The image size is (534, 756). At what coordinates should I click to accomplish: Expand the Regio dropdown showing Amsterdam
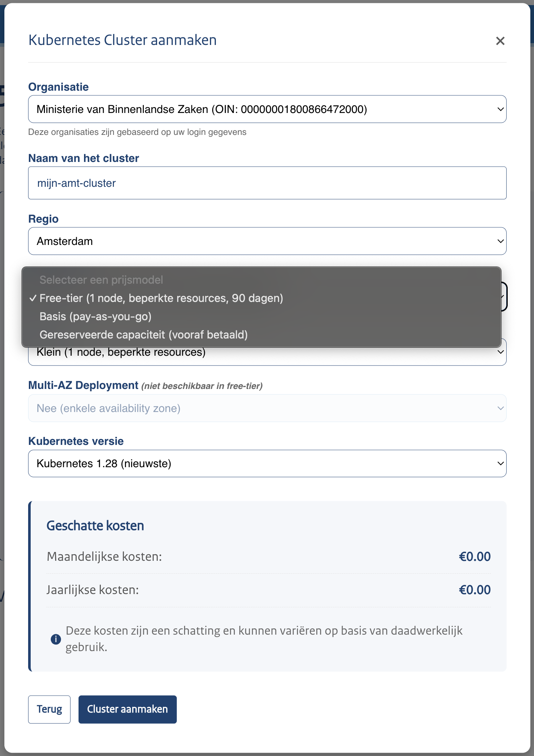267,241
